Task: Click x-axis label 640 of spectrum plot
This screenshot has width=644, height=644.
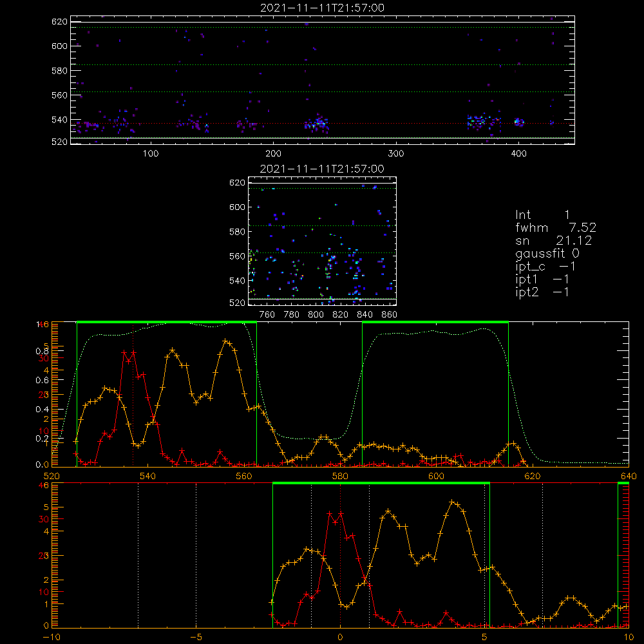Action: tap(629, 476)
